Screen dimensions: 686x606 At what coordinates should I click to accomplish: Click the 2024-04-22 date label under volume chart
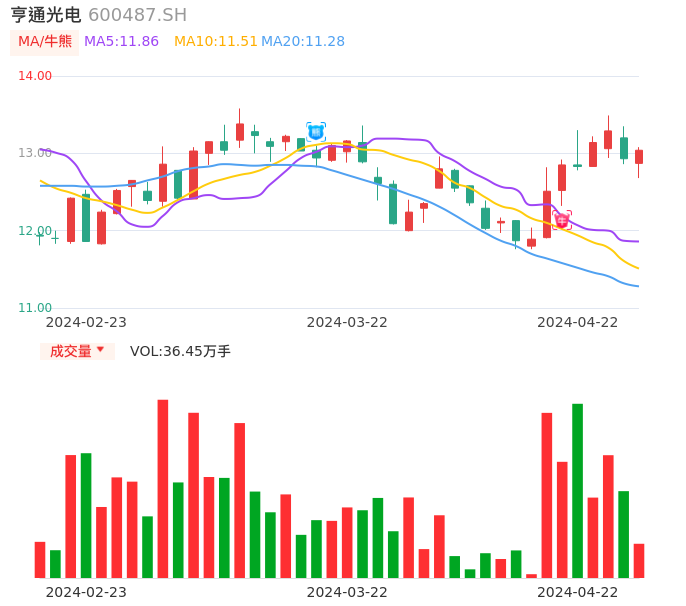click(577, 592)
